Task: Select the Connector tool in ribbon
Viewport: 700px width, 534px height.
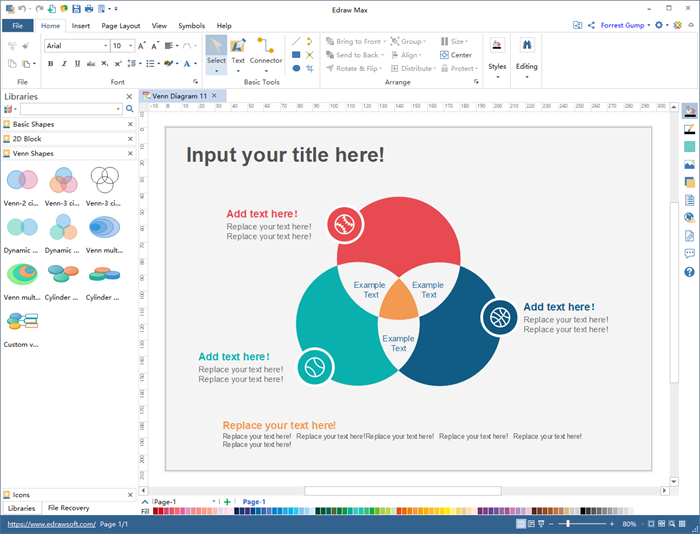Action: click(266, 51)
